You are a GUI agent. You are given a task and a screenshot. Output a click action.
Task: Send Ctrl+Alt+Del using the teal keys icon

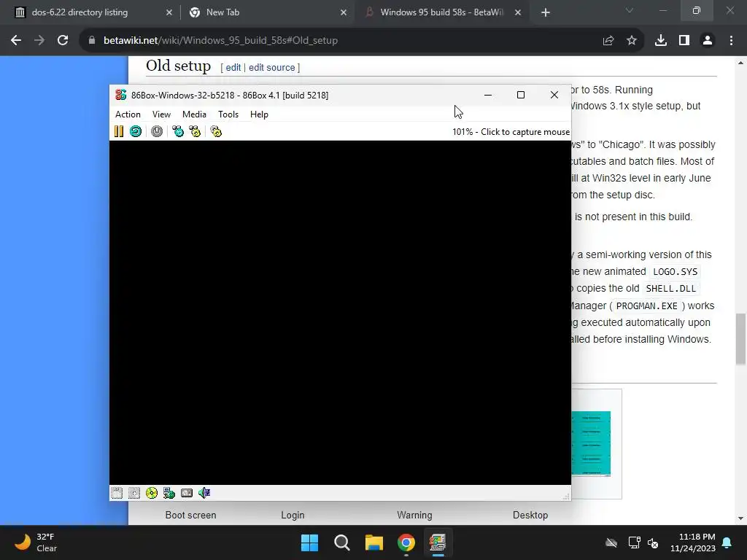(x=178, y=131)
